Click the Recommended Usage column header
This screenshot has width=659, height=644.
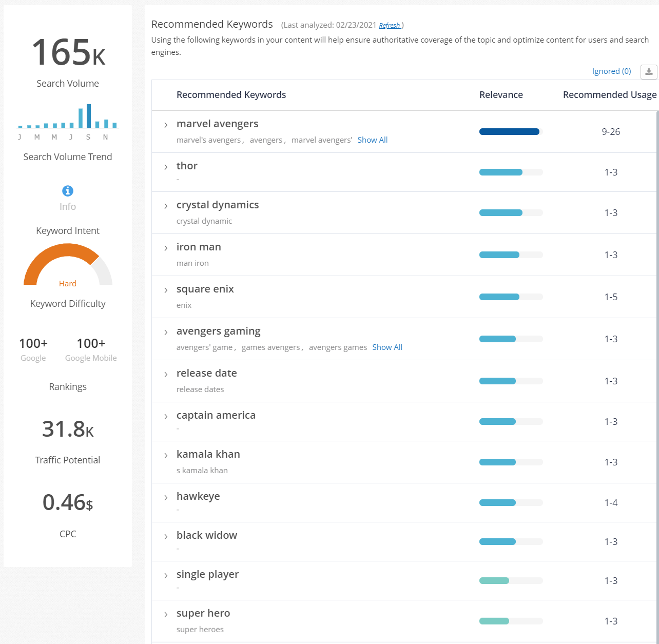point(610,95)
